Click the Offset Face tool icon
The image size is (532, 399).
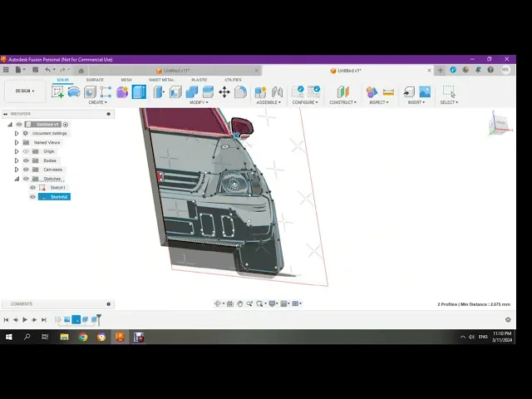208,91
